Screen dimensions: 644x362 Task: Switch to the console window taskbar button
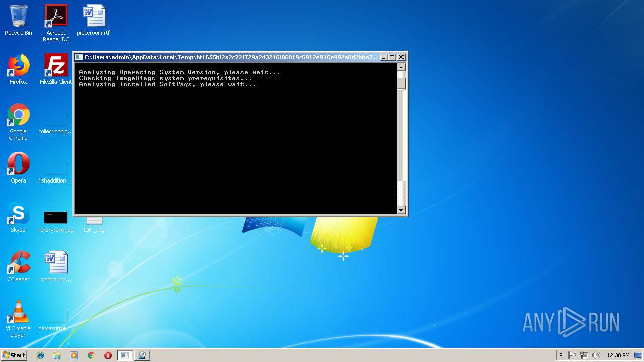[125, 355]
